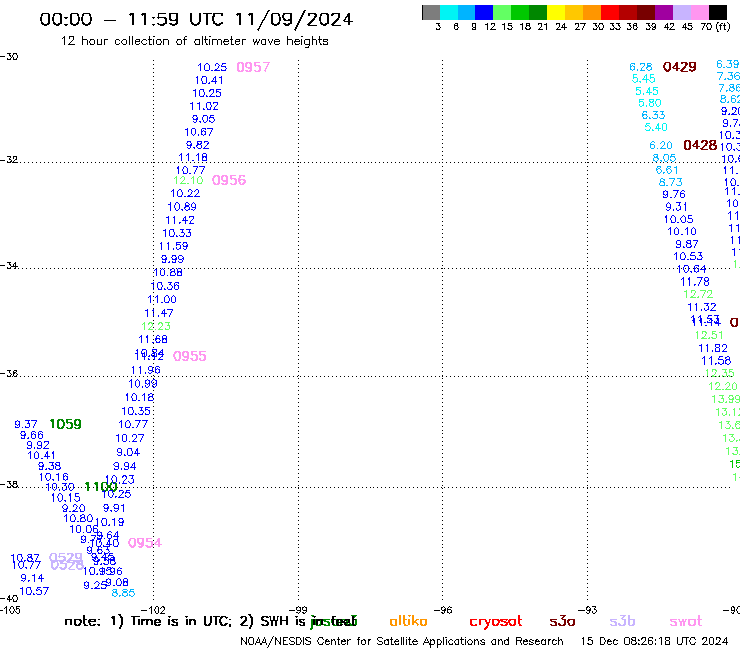
Task: Select the 9.14 wave height value
Action: 32,578
